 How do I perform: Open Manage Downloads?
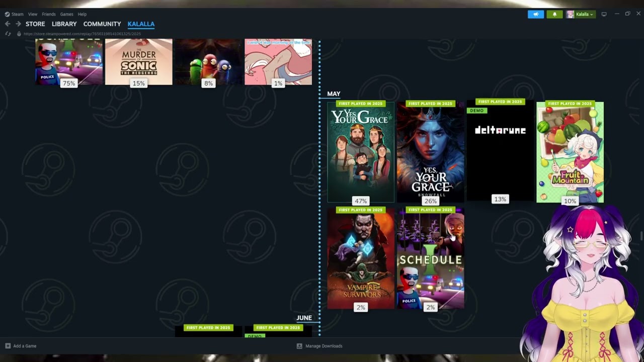tap(324, 346)
